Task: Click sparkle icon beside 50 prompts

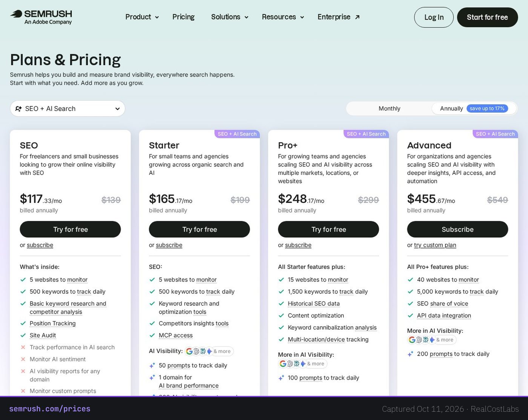Action: point(152,365)
